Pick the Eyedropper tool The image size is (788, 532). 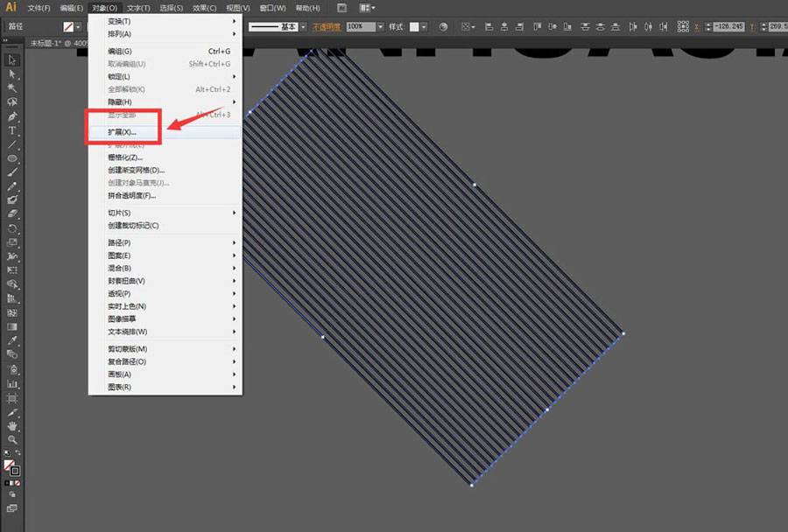click(x=12, y=340)
